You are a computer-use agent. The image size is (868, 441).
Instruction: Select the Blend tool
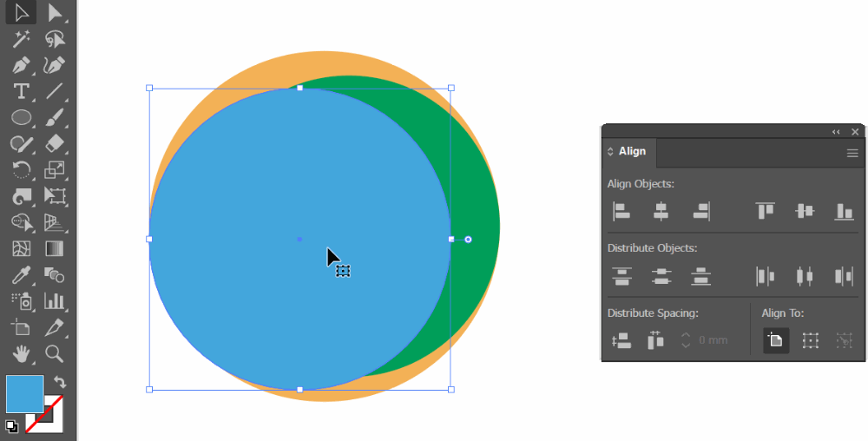[x=54, y=275]
